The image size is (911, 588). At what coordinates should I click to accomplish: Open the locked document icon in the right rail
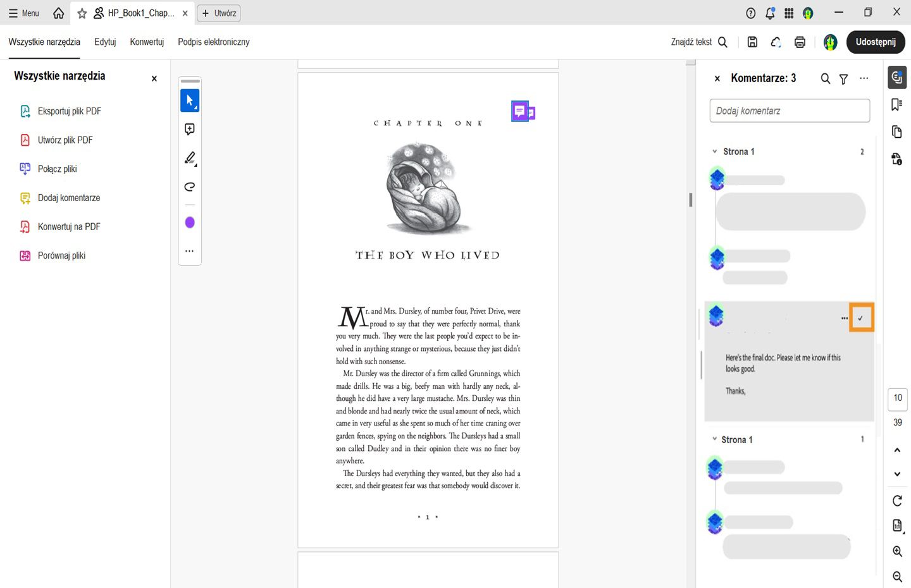pos(897,159)
